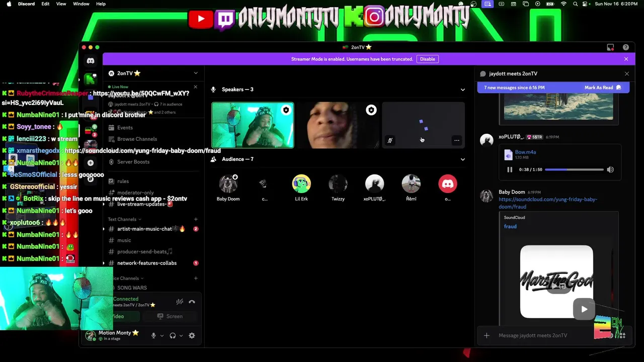Open the Discord inbox icon in title bar
Viewport: 644px width, 362px height.
pos(610,47)
